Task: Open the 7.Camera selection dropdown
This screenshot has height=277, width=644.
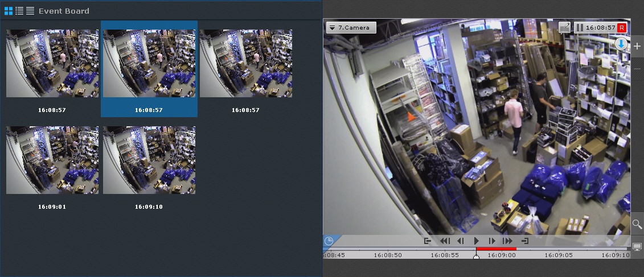Action: (351, 27)
